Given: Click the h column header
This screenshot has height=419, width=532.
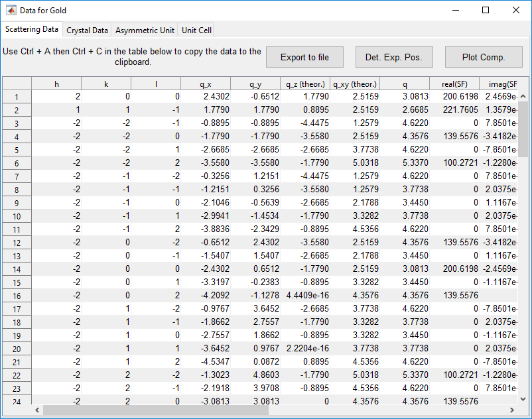Looking at the screenshot, I should tap(56, 84).
